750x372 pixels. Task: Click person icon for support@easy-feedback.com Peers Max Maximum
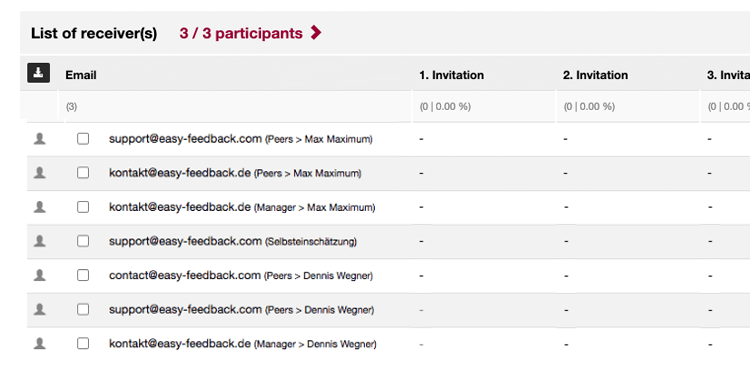[40, 139]
